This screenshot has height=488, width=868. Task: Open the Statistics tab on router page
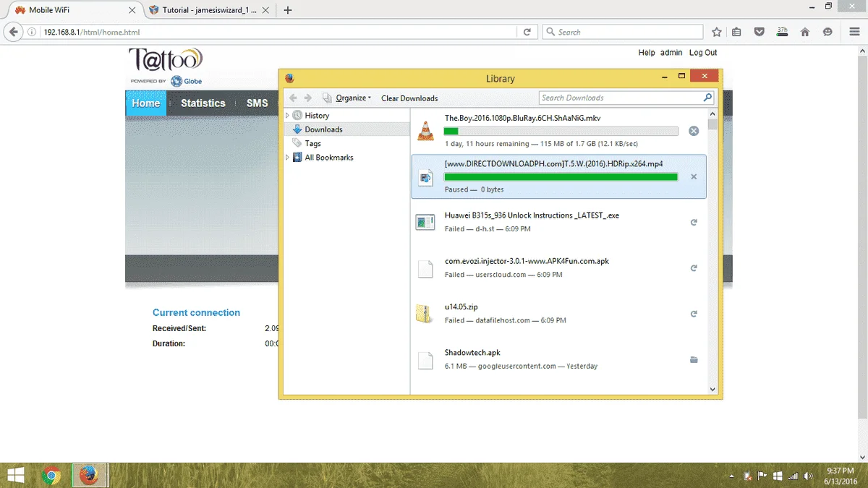[x=203, y=103]
